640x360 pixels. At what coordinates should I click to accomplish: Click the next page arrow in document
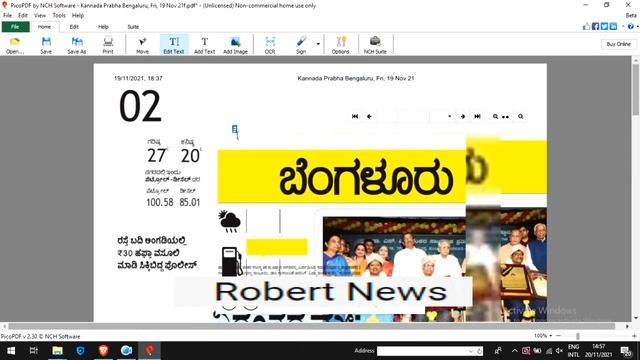click(462, 116)
